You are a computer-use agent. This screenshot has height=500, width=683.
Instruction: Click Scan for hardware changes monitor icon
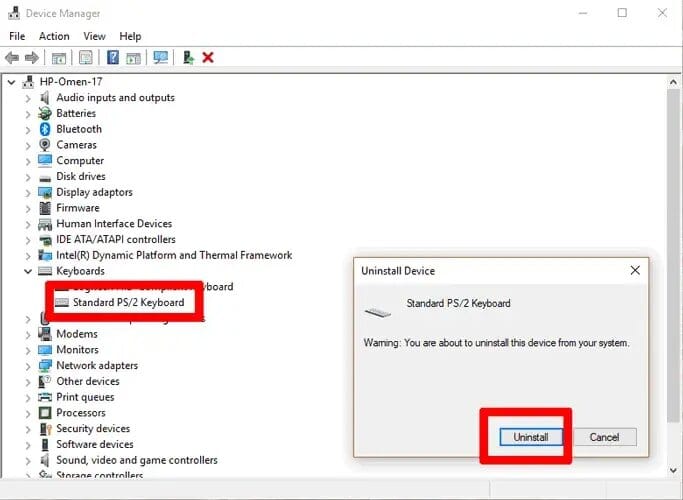pos(160,57)
